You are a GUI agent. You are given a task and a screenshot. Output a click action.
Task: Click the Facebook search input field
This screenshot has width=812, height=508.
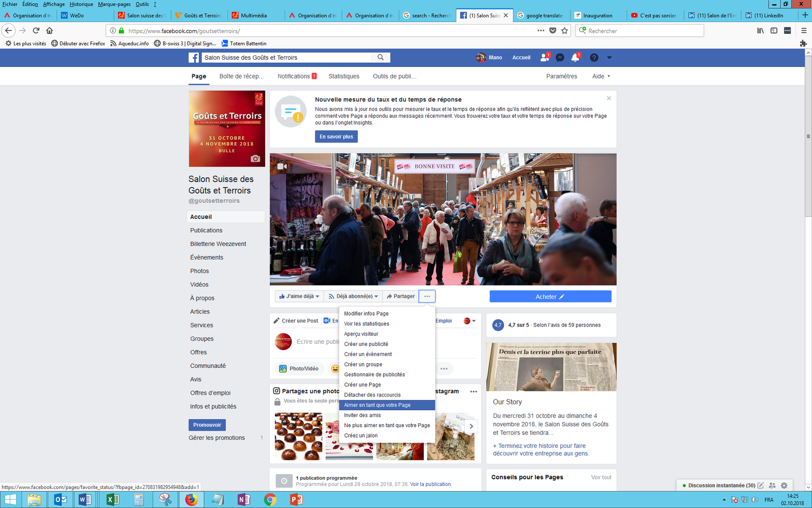(x=287, y=57)
